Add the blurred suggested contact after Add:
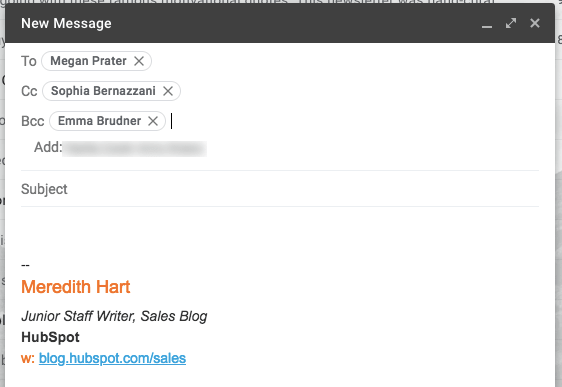Image resolution: width=562 pixels, height=387 pixels. pyautogui.click(x=134, y=149)
